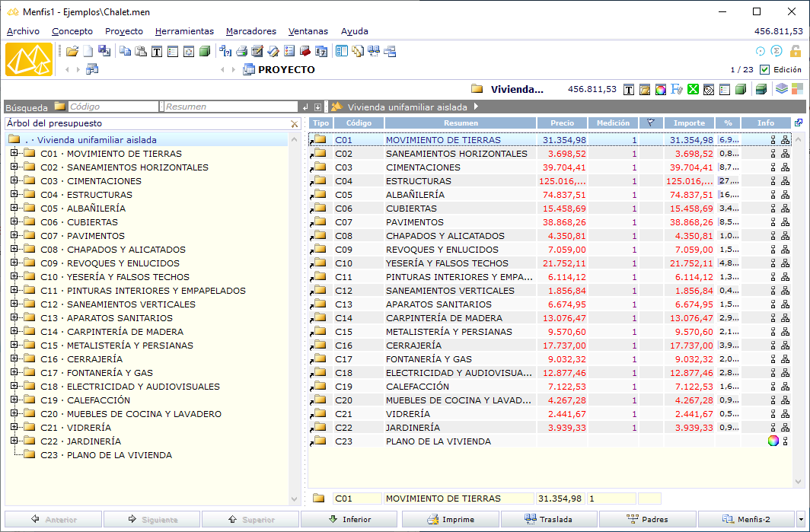Open the Ayuda menu
The height and width of the screenshot is (532, 810).
[x=355, y=31]
